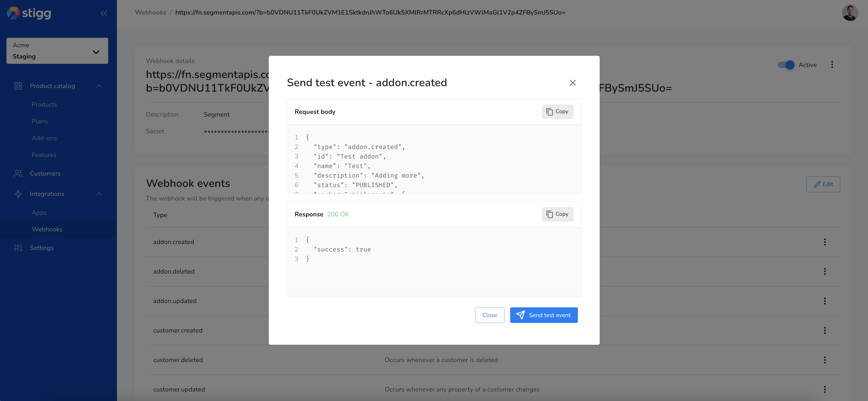Collapse sidebar with double-chevron icon
This screenshot has width=868, height=401.
click(104, 13)
